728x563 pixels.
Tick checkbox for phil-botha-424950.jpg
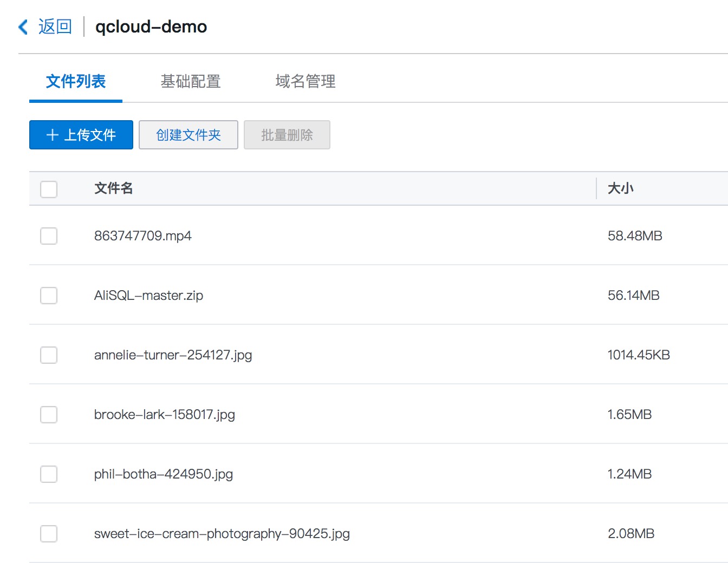point(49,474)
